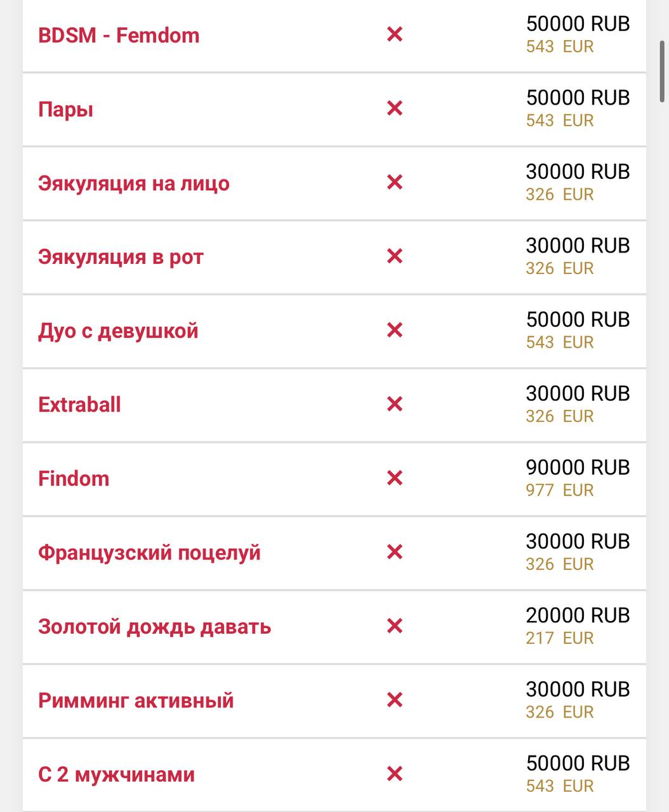This screenshot has width=669, height=812.
Task: Open the Findom service label
Action: [74, 478]
